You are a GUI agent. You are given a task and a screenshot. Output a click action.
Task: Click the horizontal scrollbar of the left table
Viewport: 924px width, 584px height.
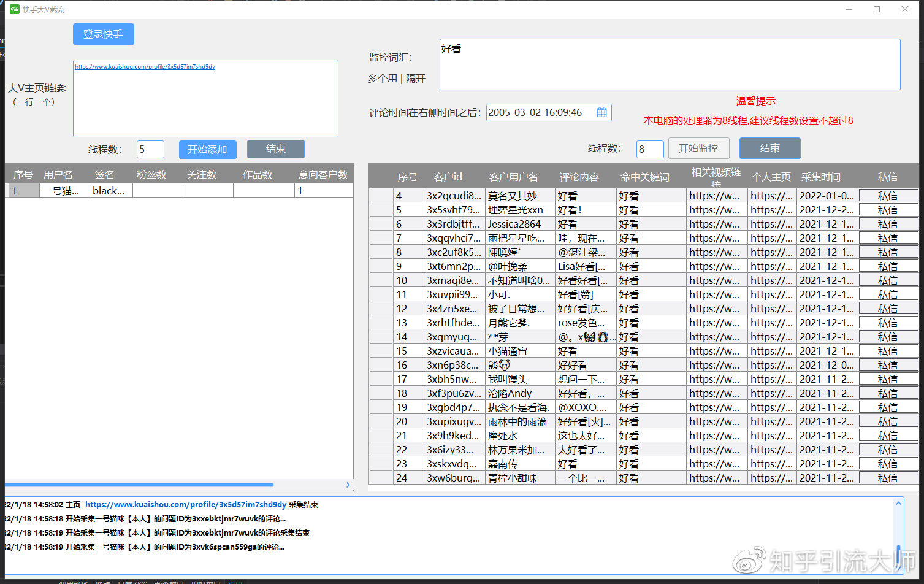[x=139, y=485]
